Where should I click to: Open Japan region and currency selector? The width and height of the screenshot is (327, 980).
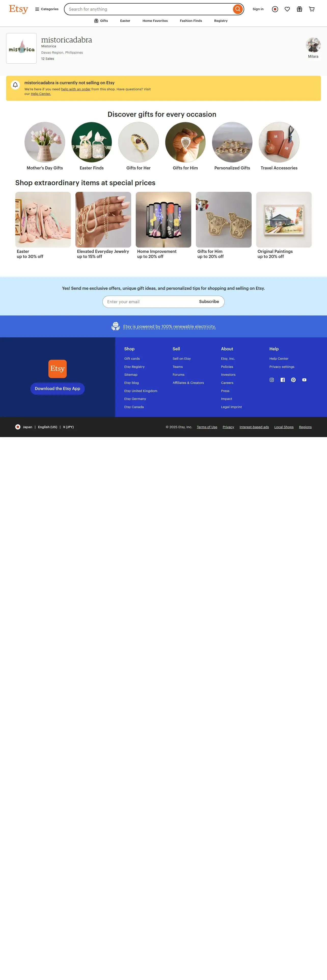click(x=45, y=427)
